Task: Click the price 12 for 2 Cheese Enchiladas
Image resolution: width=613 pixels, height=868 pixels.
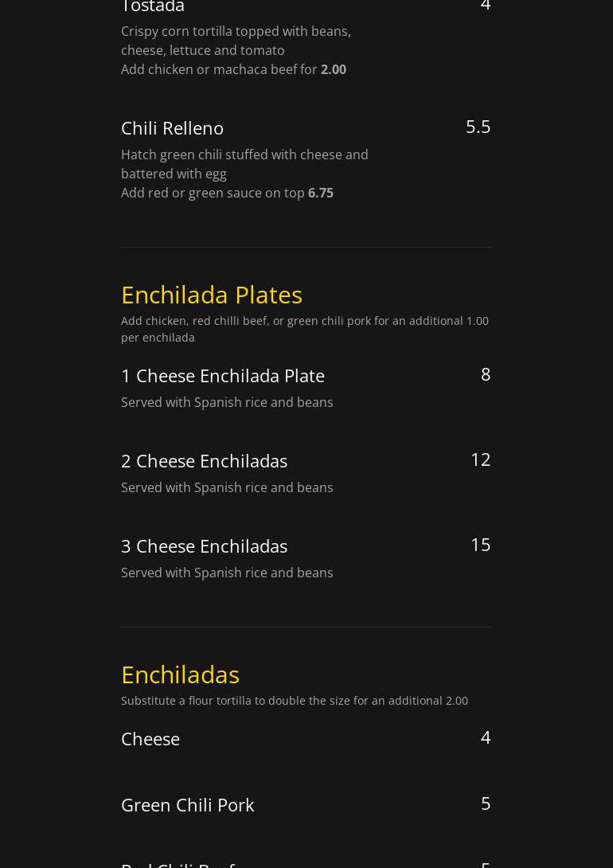Action: pos(480,459)
